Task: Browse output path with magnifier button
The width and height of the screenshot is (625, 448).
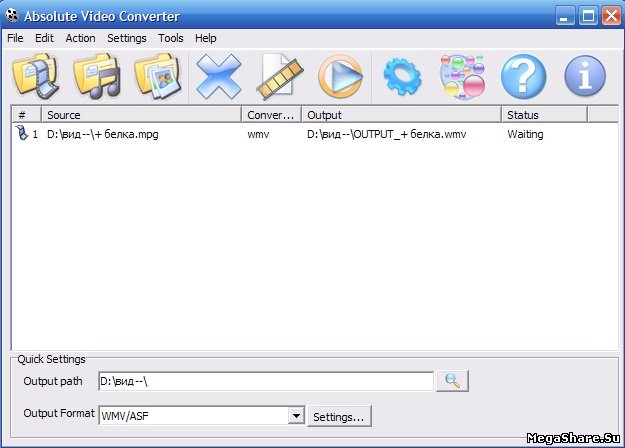Action: (452, 381)
